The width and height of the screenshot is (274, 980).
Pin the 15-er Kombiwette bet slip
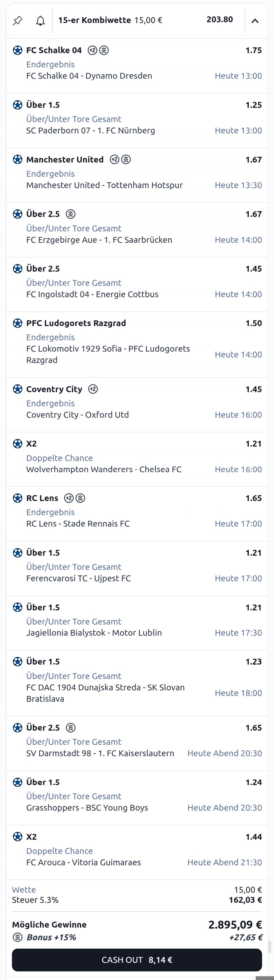(x=17, y=21)
